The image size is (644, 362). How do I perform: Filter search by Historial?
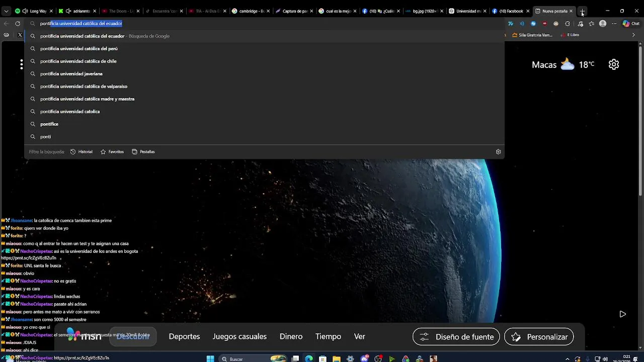tap(82, 152)
